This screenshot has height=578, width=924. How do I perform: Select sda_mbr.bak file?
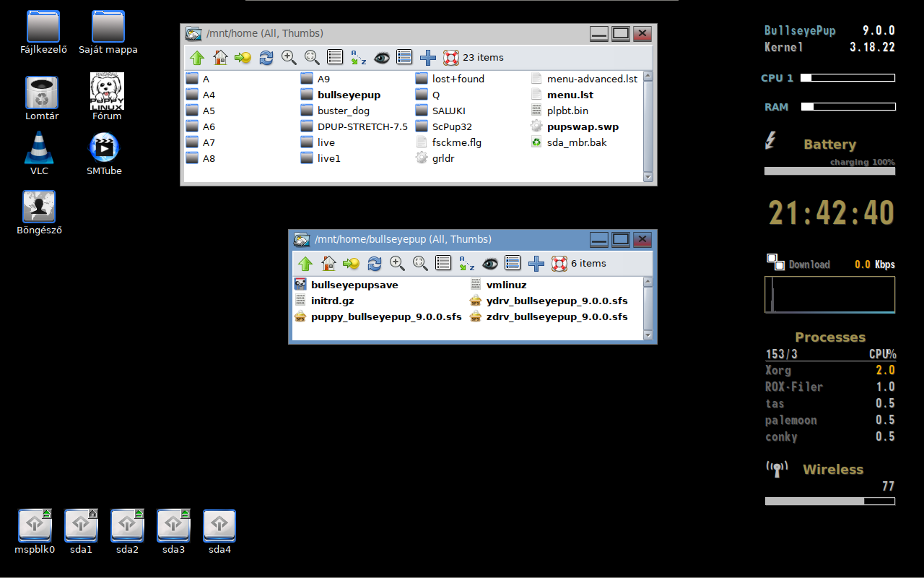point(568,142)
